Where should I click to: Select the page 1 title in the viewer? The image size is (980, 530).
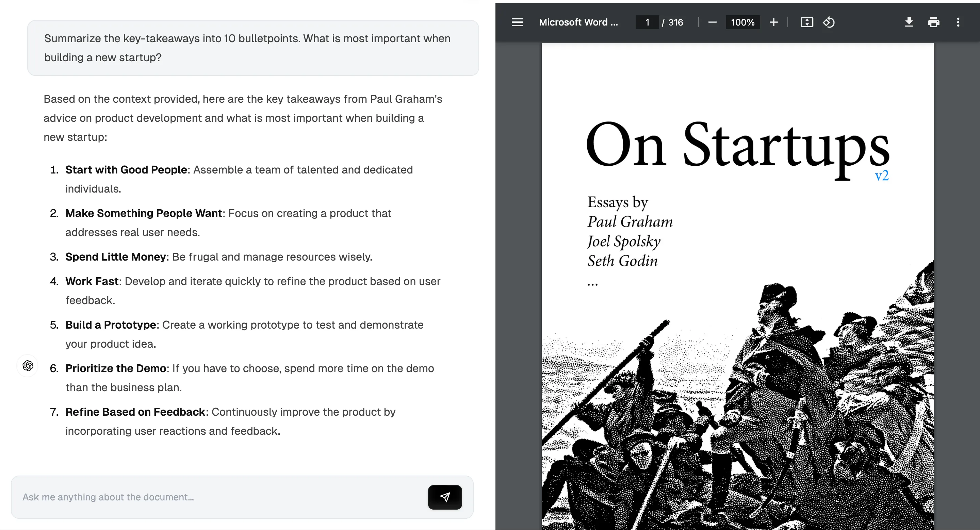tap(647, 22)
